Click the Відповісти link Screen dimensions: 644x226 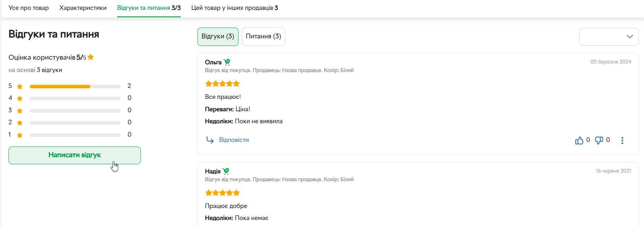pyautogui.click(x=234, y=140)
